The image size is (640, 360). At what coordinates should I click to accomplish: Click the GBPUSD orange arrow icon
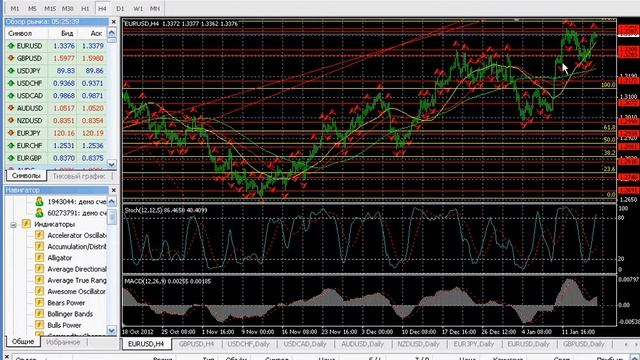pos(11,58)
